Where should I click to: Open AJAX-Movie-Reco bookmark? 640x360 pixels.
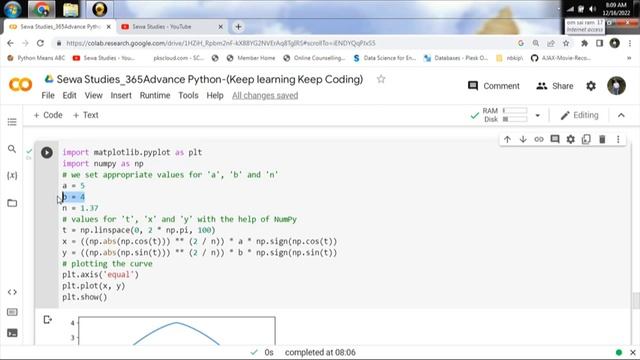561,58
